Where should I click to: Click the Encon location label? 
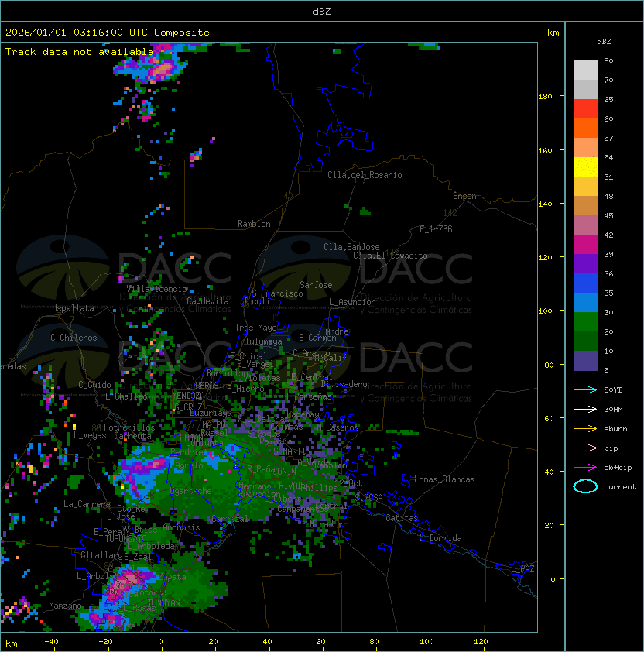pos(464,196)
